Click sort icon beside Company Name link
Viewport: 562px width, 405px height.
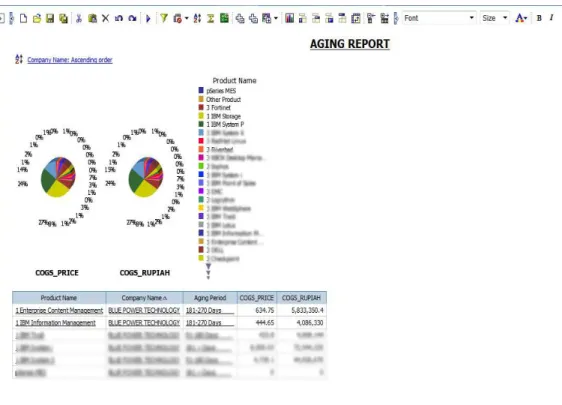pos(19,59)
